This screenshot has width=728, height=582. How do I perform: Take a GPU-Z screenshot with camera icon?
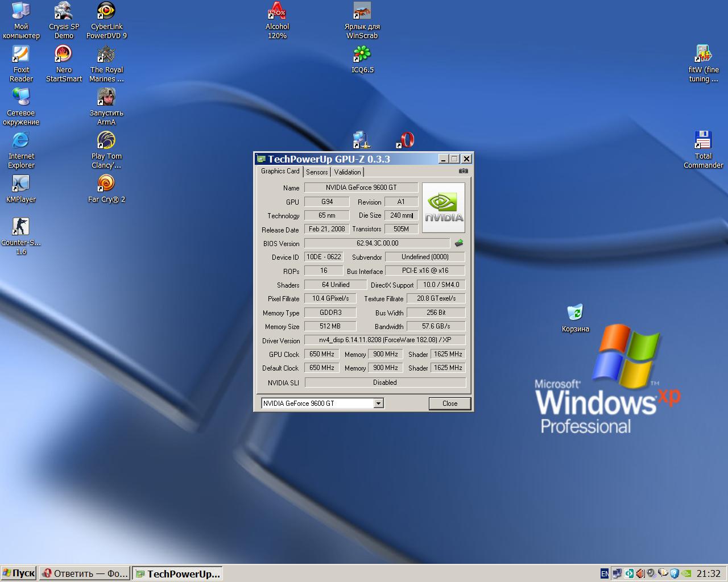[464, 171]
